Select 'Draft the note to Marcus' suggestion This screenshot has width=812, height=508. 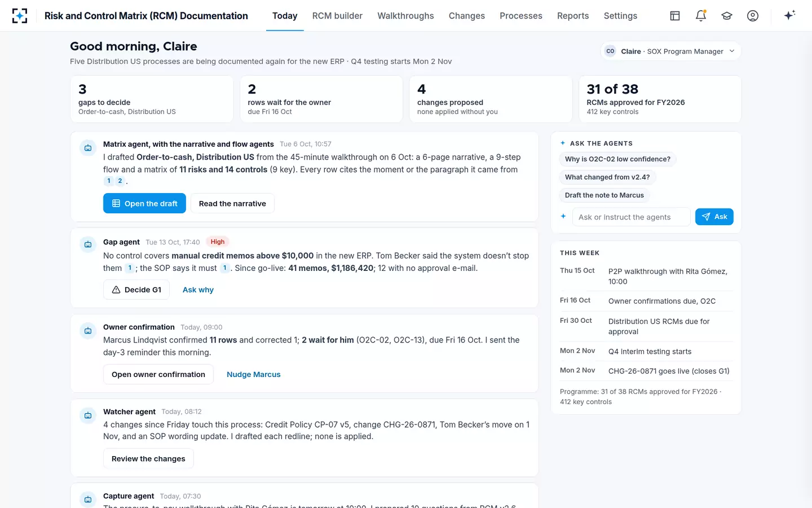point(604,195)
